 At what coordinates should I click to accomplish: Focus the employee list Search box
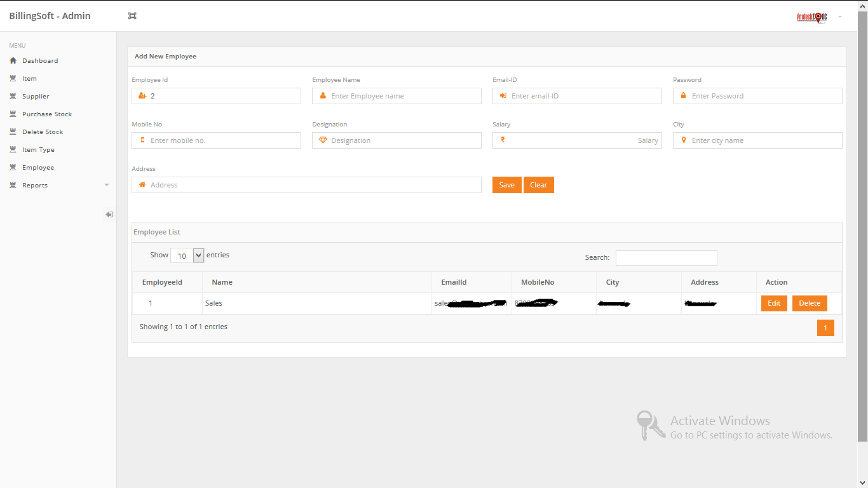coord(667,257)
